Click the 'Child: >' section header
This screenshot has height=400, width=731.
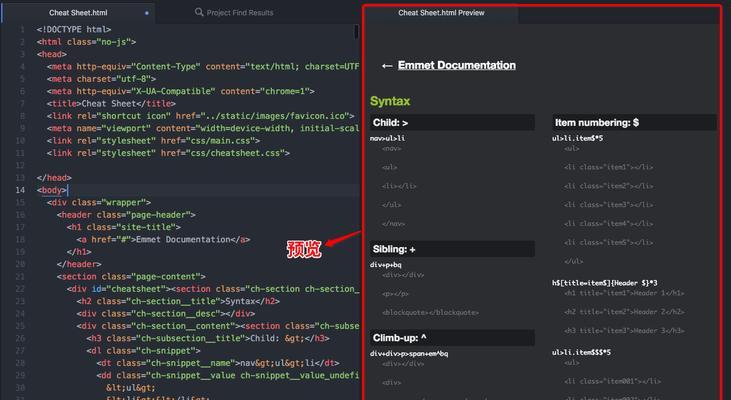(x=452, y=123)
